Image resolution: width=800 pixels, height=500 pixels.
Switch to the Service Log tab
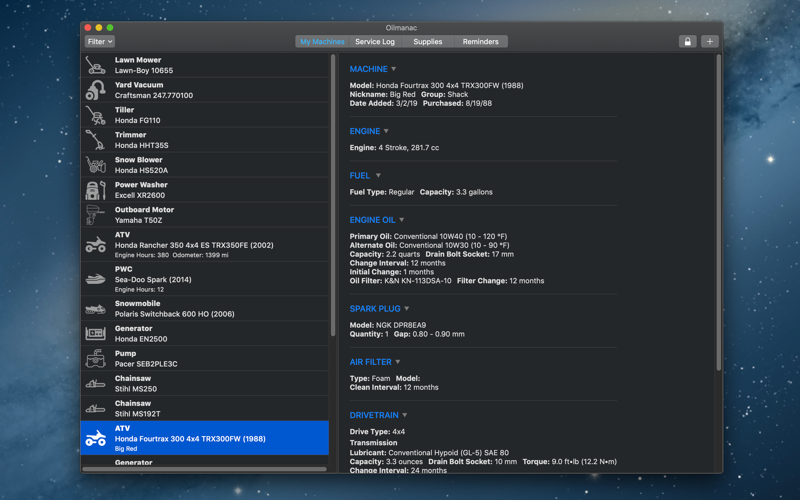(x=375, y=42)
